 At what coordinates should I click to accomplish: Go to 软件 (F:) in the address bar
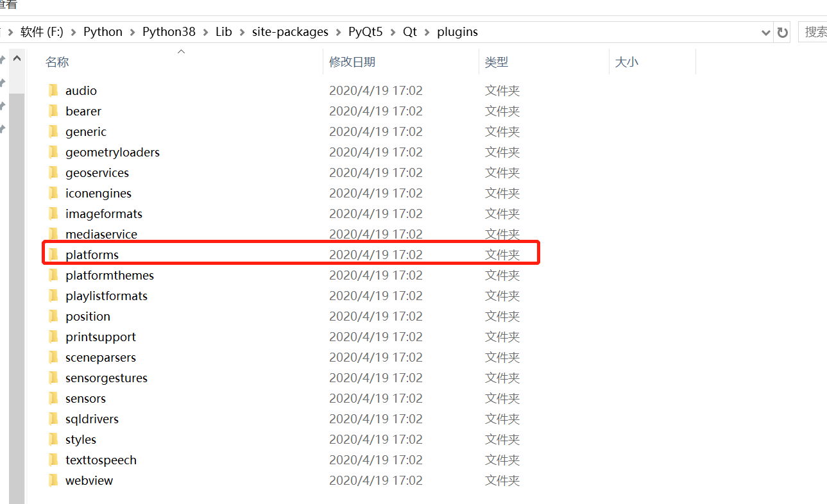click(42, 32)
